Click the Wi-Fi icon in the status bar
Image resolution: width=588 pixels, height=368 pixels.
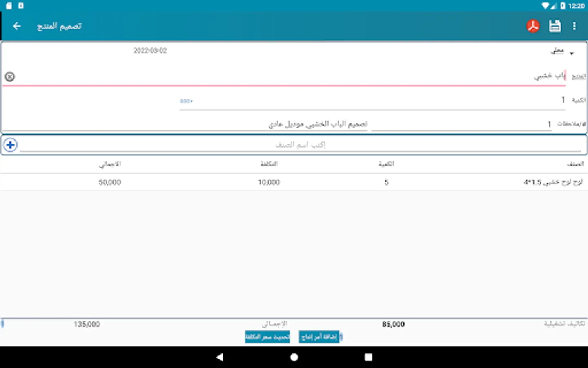coord(545,6)
